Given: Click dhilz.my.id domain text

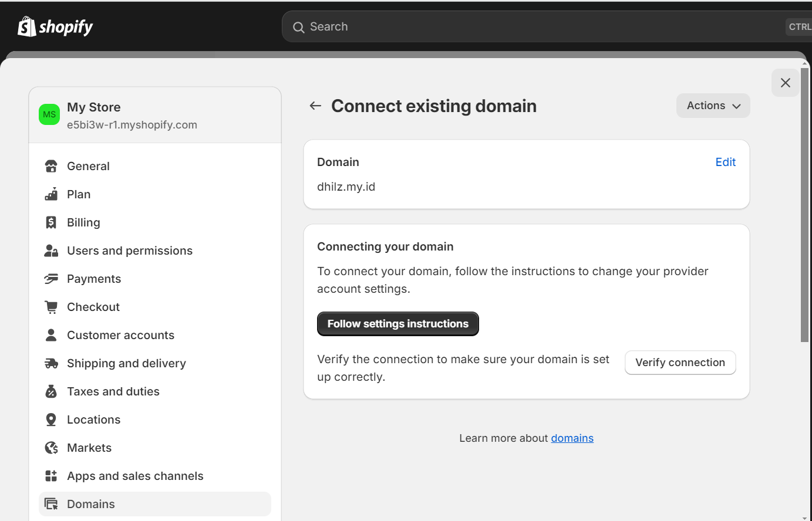Looking at the screenshot, I should (346, 187).
